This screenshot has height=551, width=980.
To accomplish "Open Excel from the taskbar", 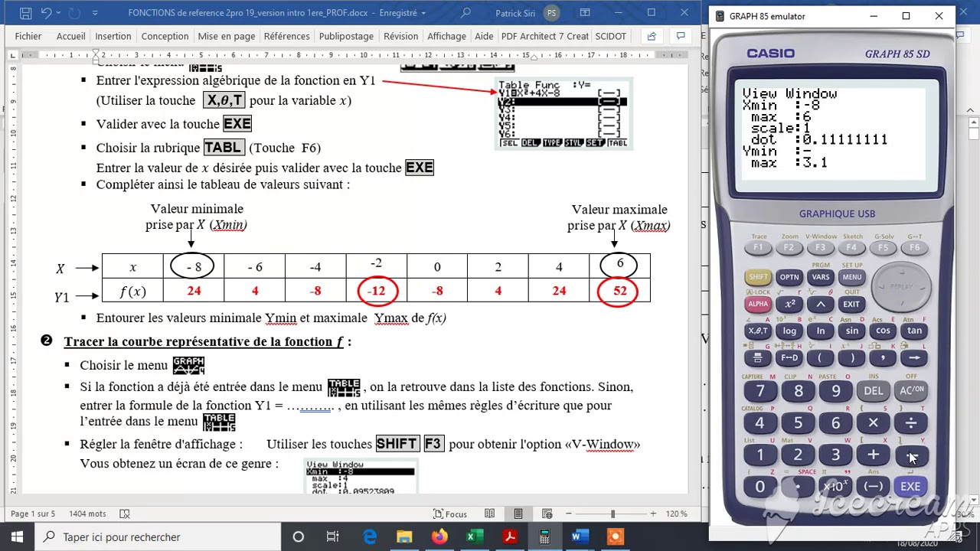I will pyautogui.click(x=474, y=537).
